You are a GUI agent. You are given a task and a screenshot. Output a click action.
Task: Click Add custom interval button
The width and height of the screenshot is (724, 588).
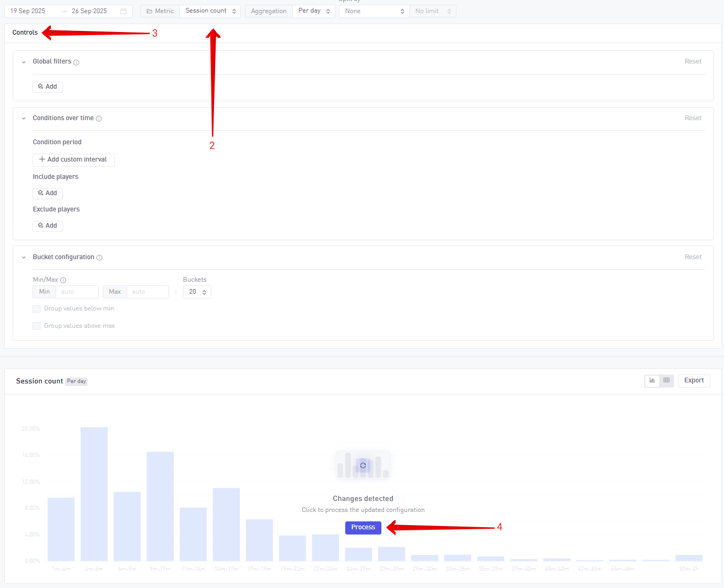point(73,160)
